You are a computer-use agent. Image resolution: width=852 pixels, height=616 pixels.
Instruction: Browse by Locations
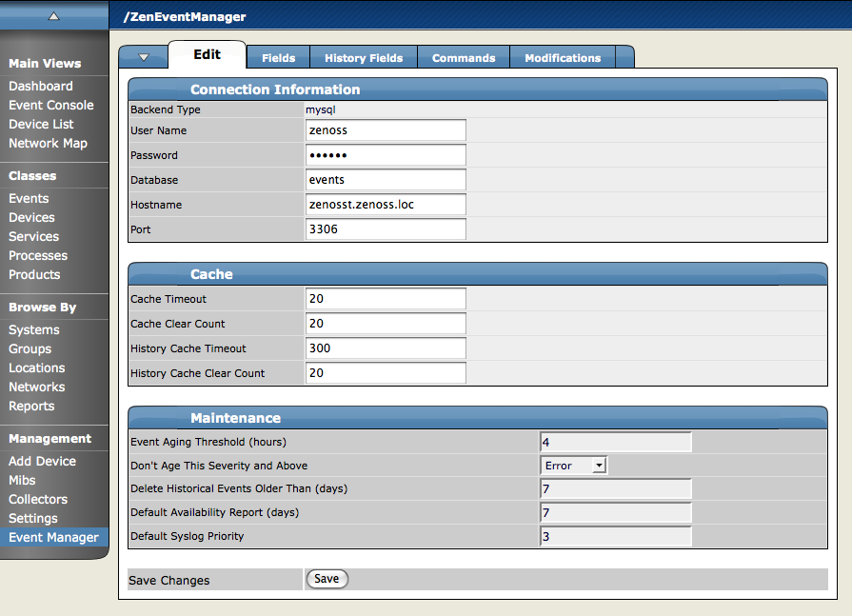click(36, 368)
